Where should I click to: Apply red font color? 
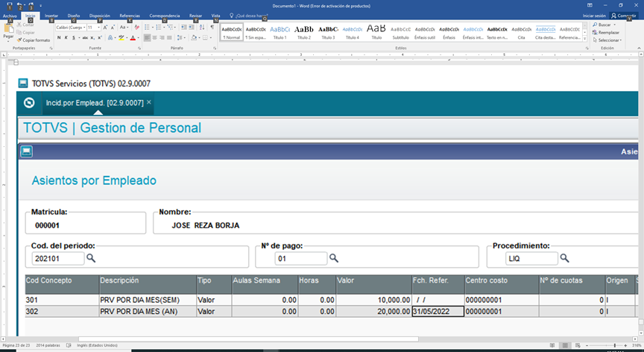[x=133, y=38]
